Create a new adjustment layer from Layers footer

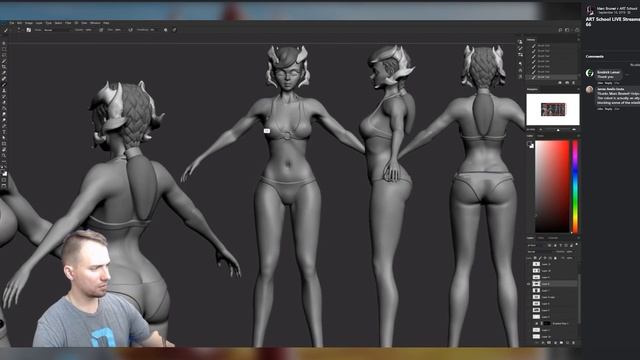click(555, 343)
